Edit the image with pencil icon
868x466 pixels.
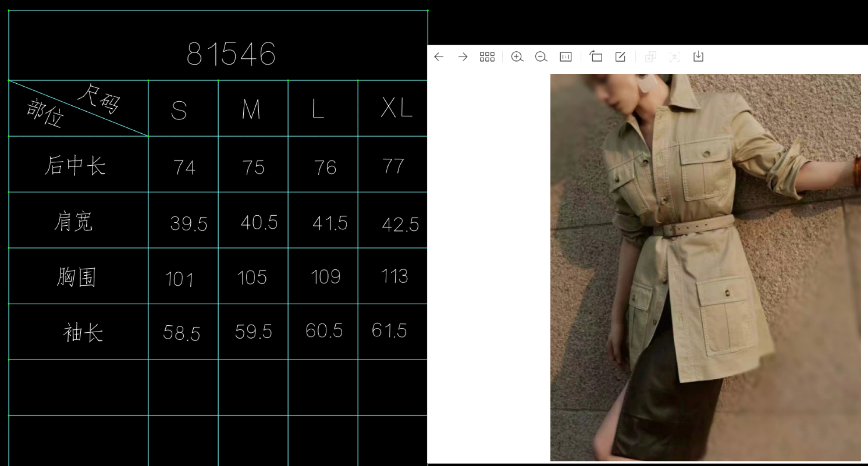[x=620, y=57]
